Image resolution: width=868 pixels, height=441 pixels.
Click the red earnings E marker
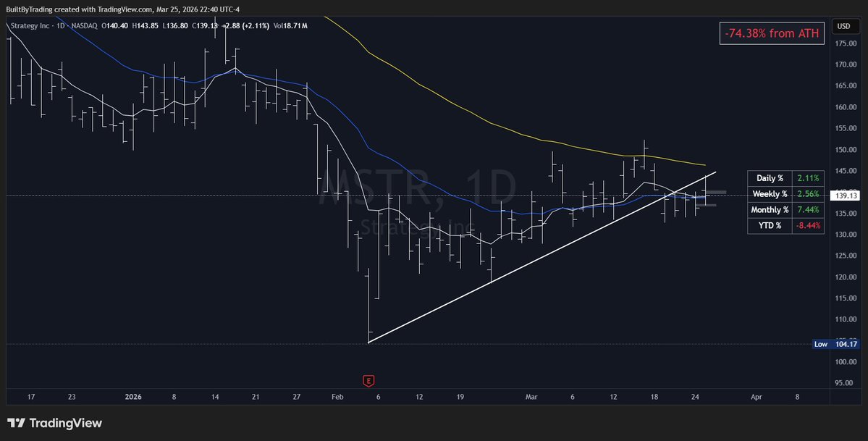tap(368, 381)
